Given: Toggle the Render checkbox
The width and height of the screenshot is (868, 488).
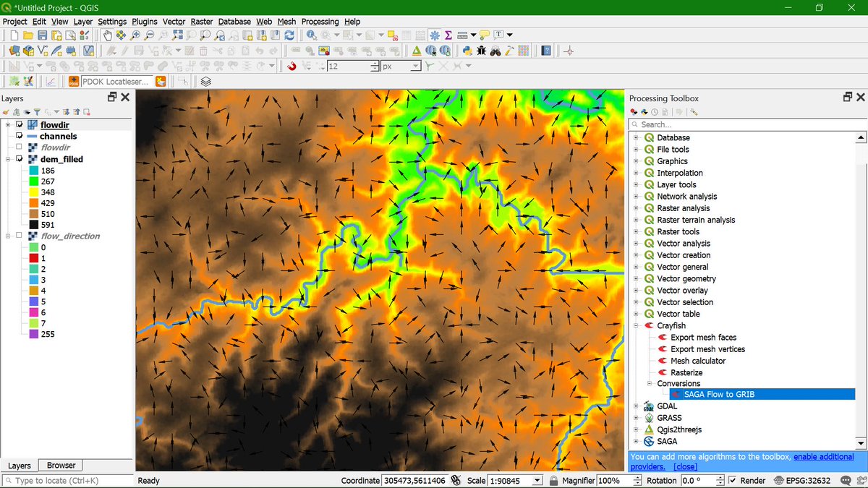Looking at the screenshot, I should click(x=733, y=481).
